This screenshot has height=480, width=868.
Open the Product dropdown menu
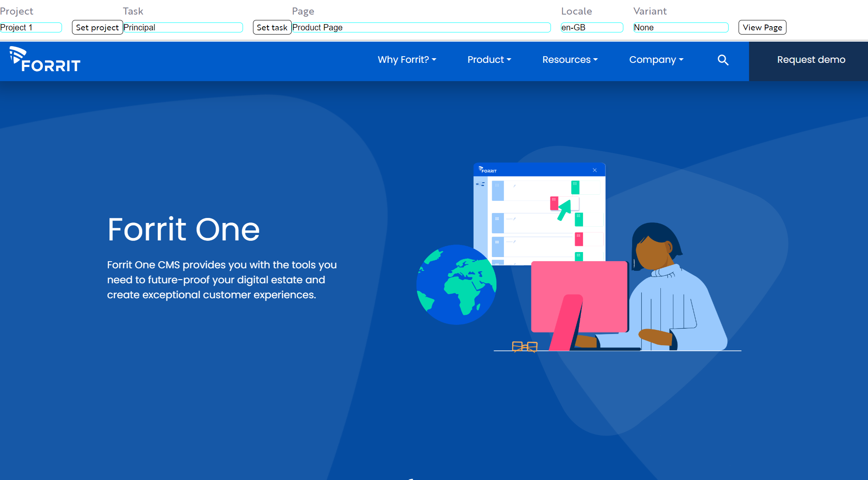[x=489, y=59]
